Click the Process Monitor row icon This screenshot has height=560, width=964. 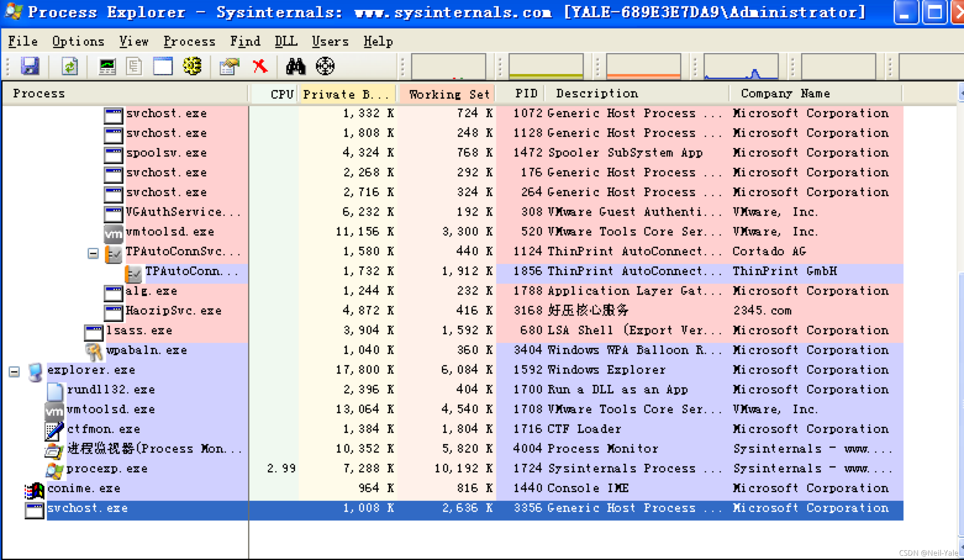click(x=54, y=450)
